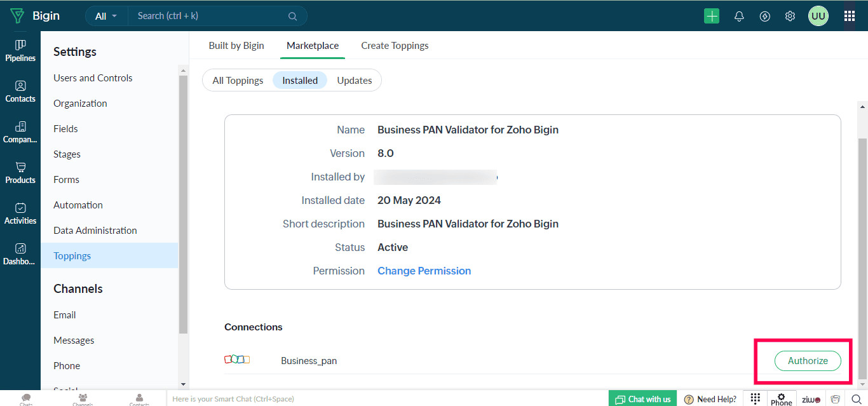
Task: Click the circular icon beside the bell
Action: click(765, 17)
